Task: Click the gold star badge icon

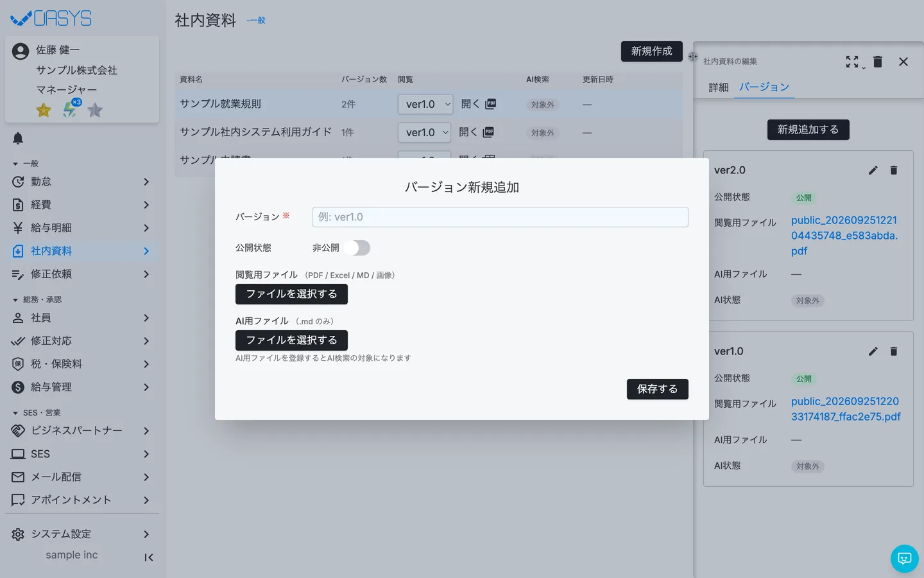Action: click(x=44, y=110)
